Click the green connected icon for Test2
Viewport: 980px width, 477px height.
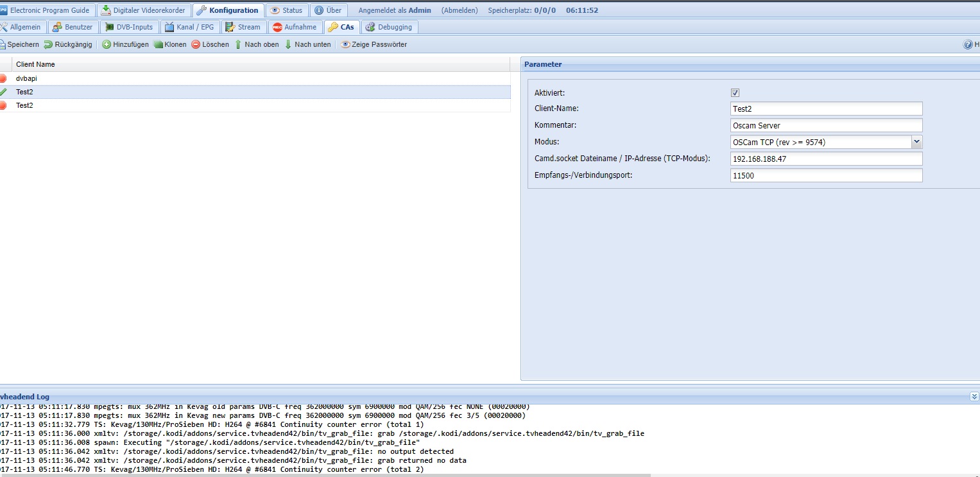(3, 92)
